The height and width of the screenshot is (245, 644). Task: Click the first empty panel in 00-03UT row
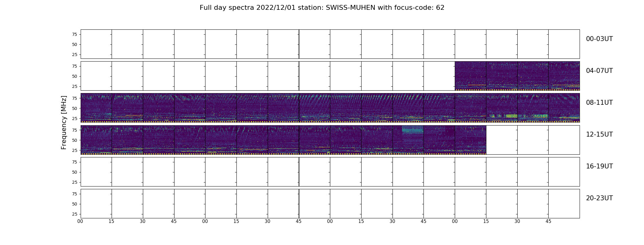(96, 44)
